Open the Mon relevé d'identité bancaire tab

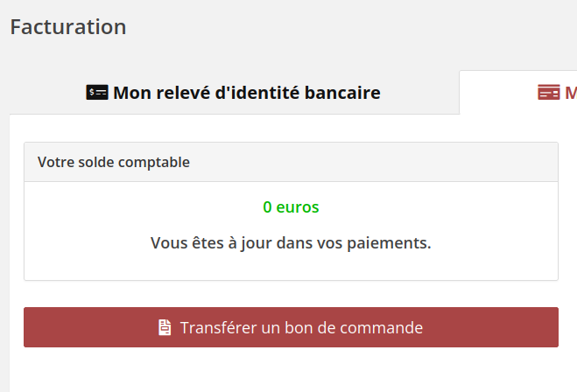234,92
